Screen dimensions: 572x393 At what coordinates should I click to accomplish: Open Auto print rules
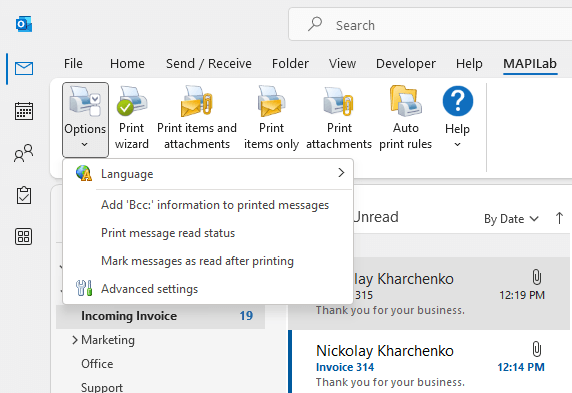coord(406,117)
